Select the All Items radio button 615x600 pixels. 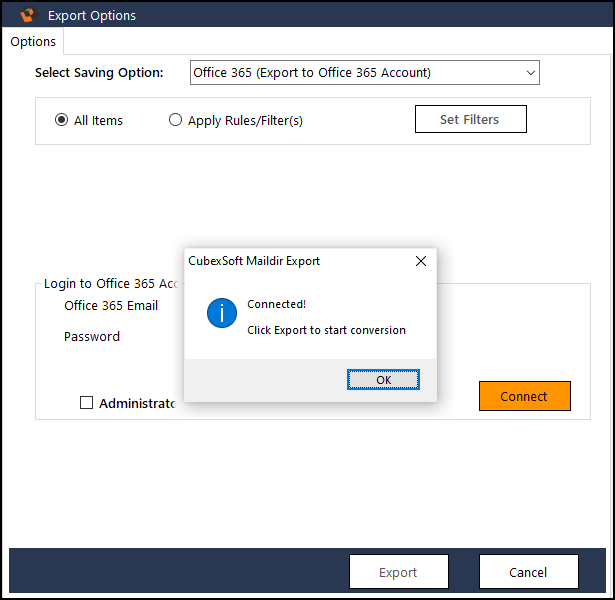[62, 120]
